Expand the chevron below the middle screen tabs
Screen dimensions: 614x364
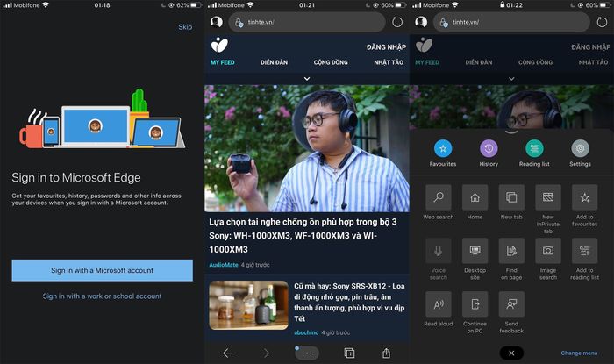(307, 79)
